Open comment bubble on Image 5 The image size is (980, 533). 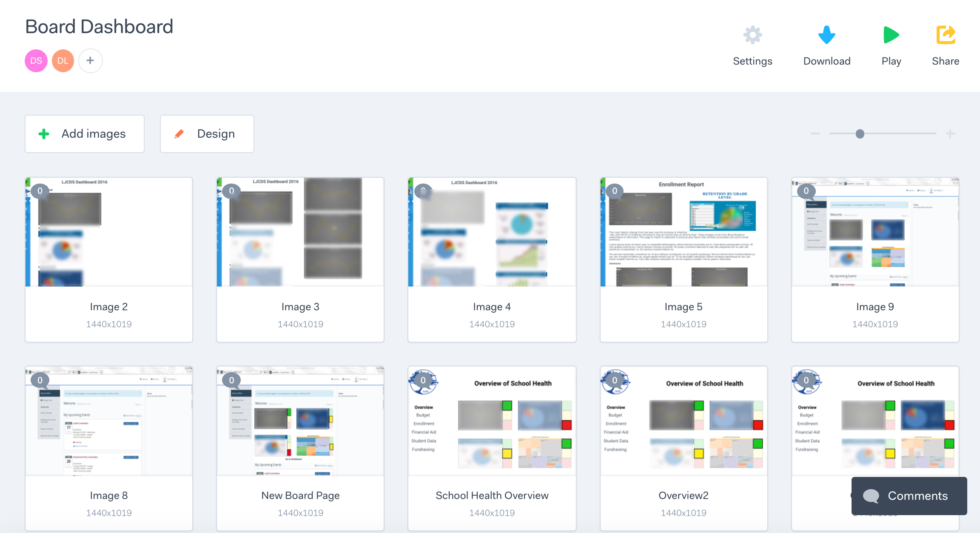(x=615, y=191)
